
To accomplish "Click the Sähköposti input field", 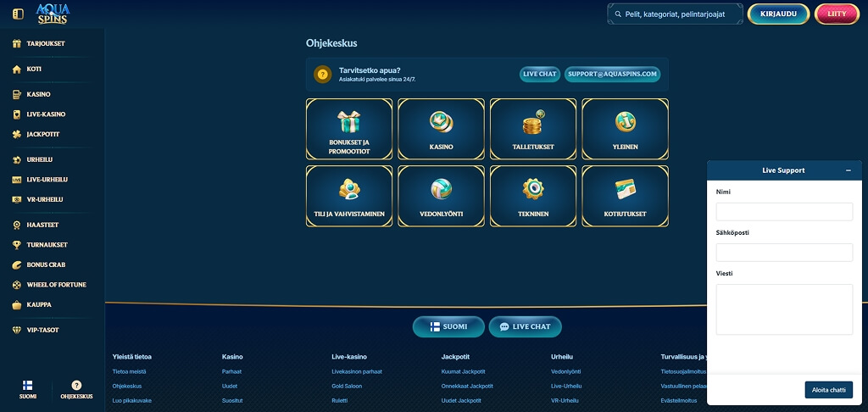I will pos(784,253).
